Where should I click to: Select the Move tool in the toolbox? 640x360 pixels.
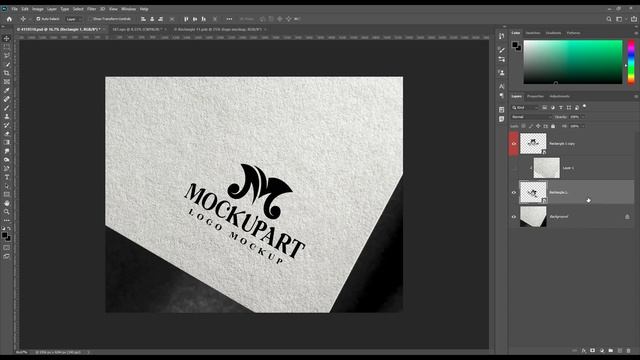coord(7,38)
